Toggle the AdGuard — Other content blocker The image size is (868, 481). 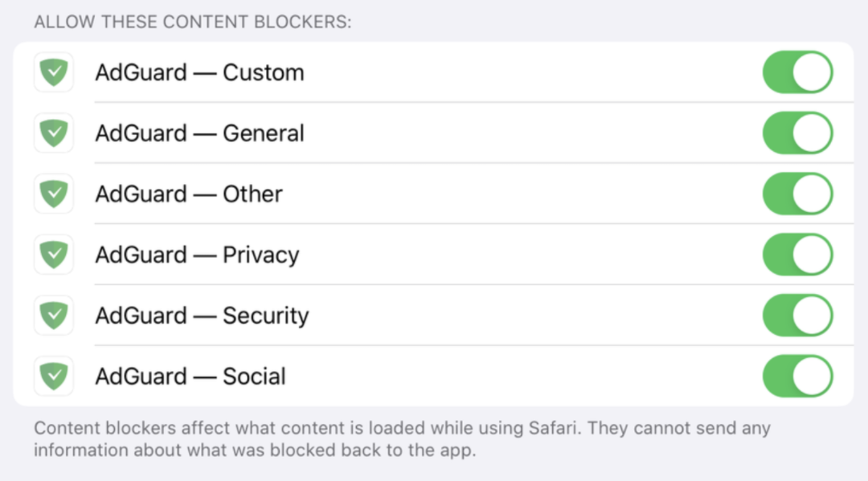coord(797,194)
